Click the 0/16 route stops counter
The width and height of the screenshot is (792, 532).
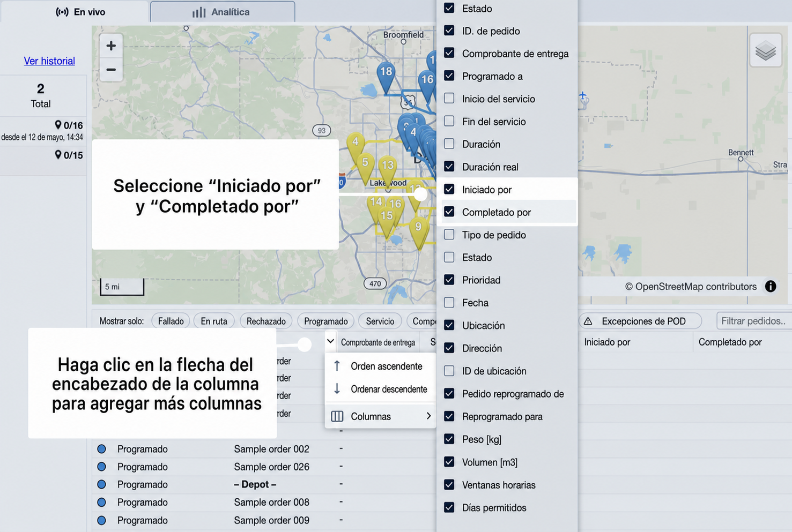69,125
